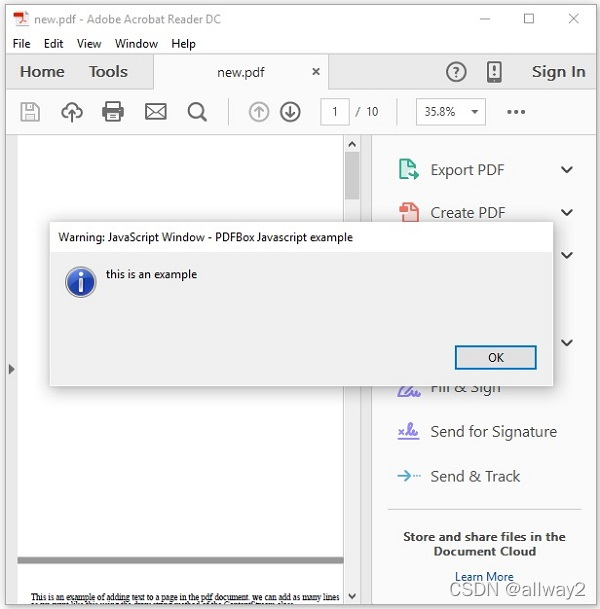The height and width of the screenshot is (609, 600).
Task: Click the Save file floppy icon
Action: click(x=30, y=112)
